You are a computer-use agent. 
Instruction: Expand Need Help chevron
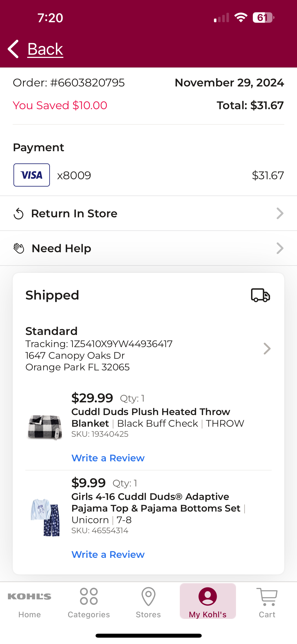pyautogui.click(x=280, y=248)
